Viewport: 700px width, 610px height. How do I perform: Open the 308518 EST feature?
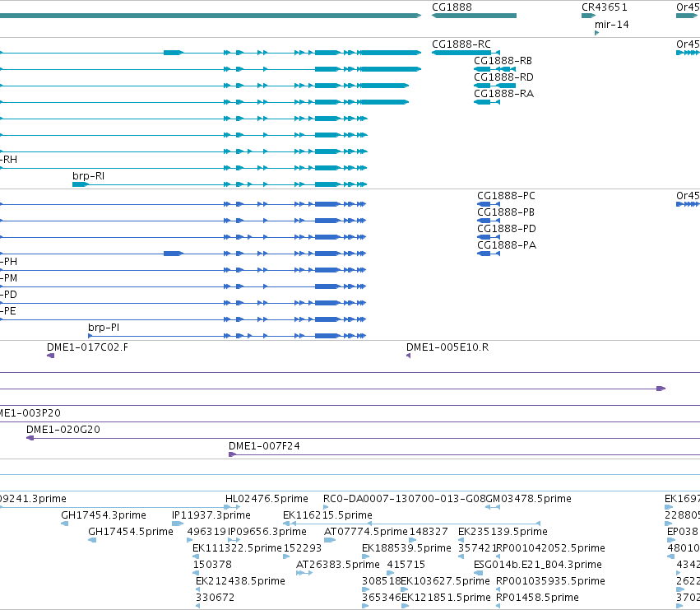pyautogui.click(x=365, y=590)
